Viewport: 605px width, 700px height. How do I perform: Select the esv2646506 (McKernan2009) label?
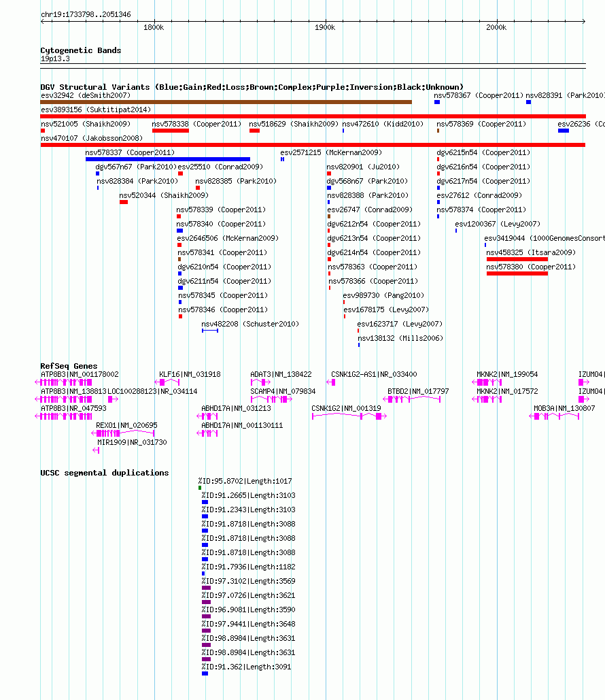[228, 238]
